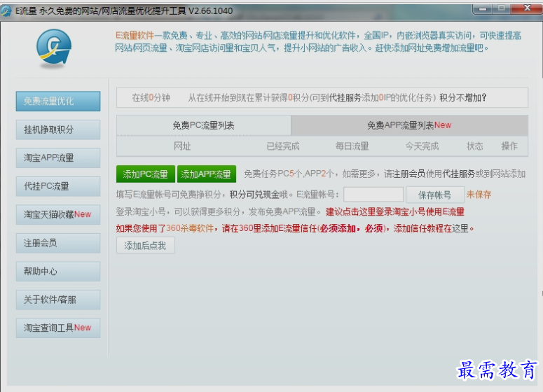This screenshot has height=392, width=543.
Task: Click green 添加APP流量 button
Action: coord(207,174)
